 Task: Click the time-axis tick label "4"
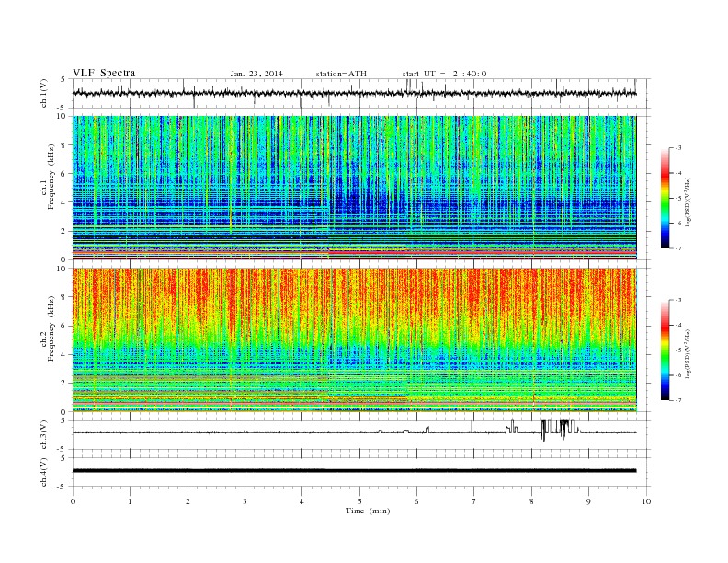coord(301,501)
